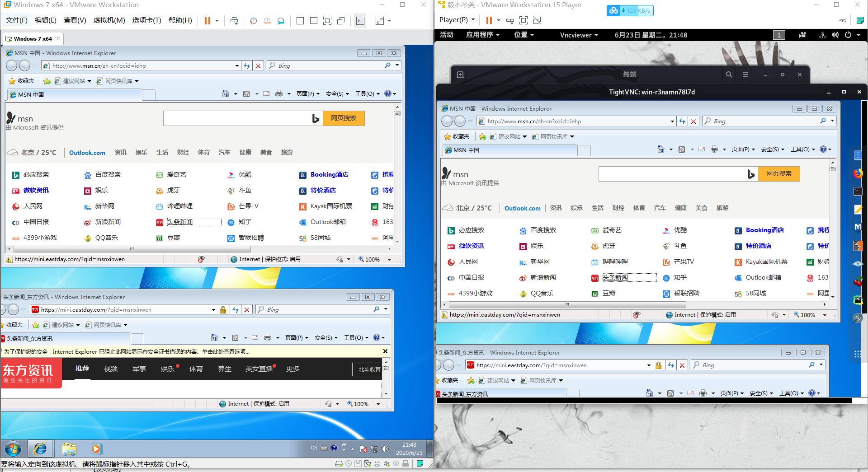The height and width of the screenshot is (472, 868).
Task: Click the horizontal scrollbar in TightVNC's MSN page
Action: coord(567,304)
